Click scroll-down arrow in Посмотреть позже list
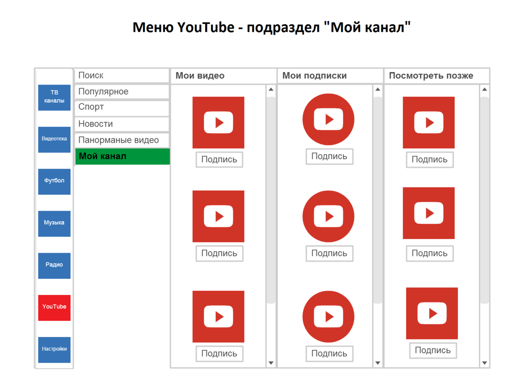Screen dimensions: 532x392 click(485, 363)
